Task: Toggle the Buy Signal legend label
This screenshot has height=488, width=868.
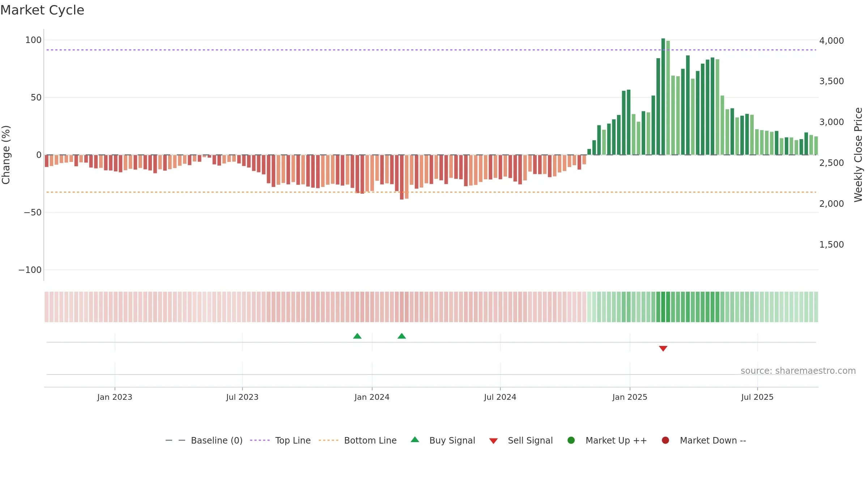Action: point(452,440)
